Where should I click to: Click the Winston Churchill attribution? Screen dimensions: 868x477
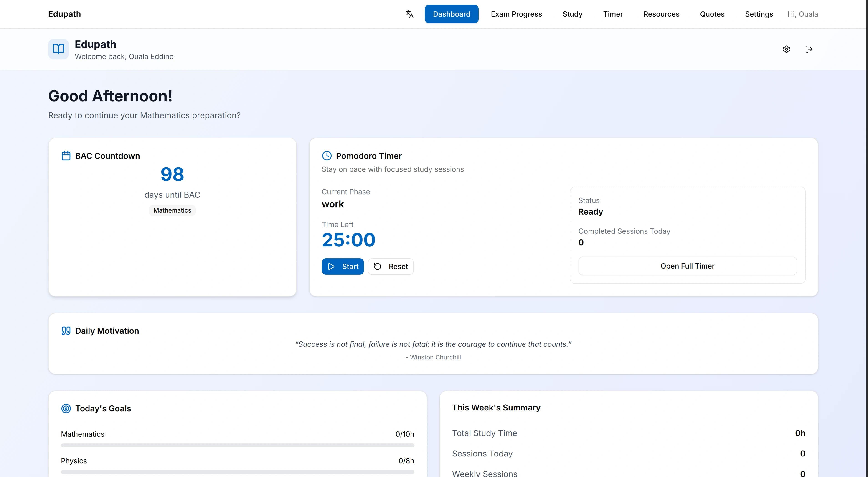tap(433, 357)
